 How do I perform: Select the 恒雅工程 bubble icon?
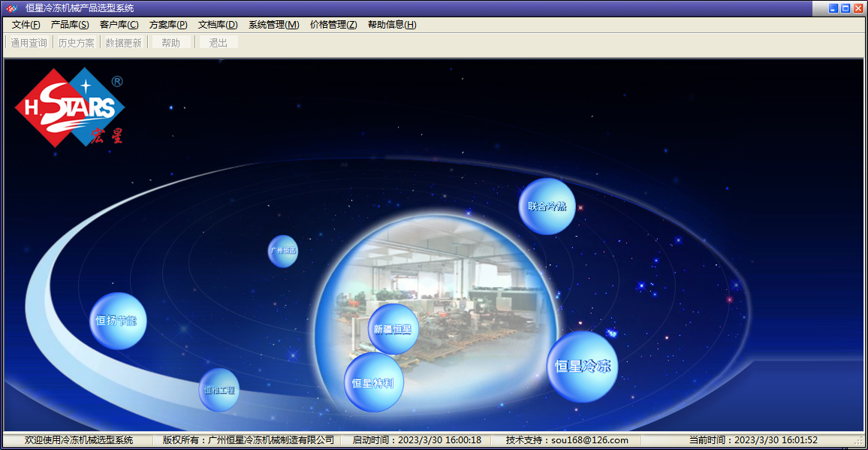pyautogui.click(x=219, y=390)
